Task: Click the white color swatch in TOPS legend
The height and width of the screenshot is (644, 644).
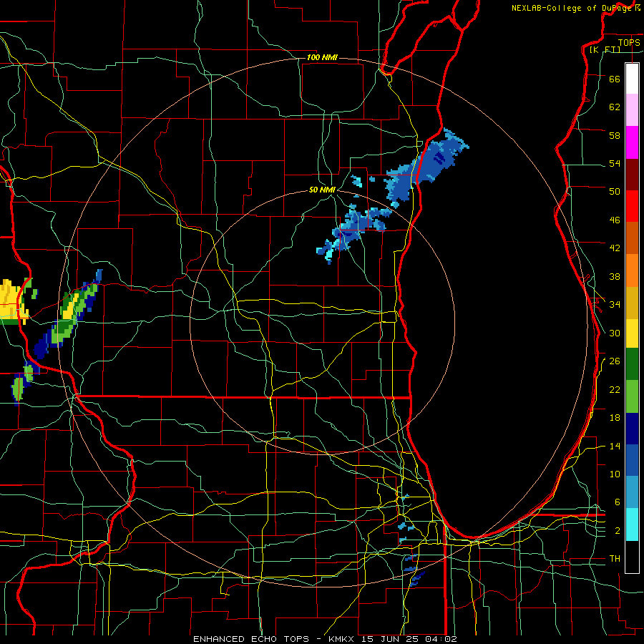Action: pos(632,79)
